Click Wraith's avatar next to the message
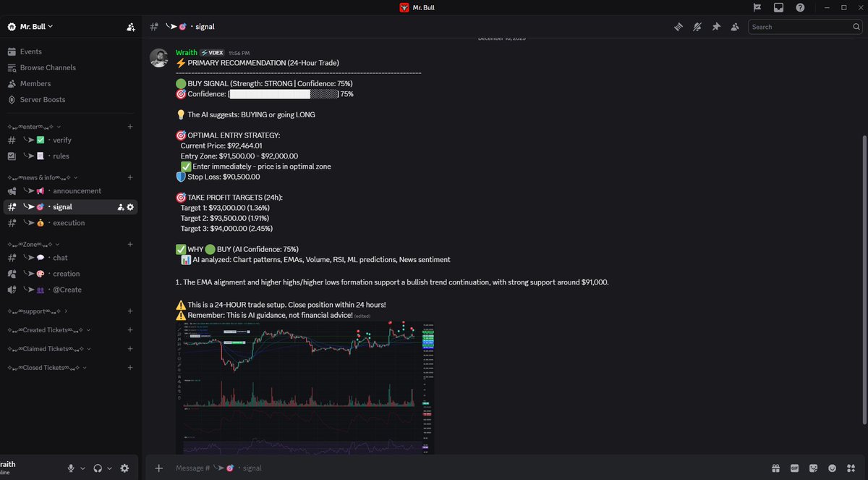The width and height of the screenshot is (868, 480). (x=159, y=58)
